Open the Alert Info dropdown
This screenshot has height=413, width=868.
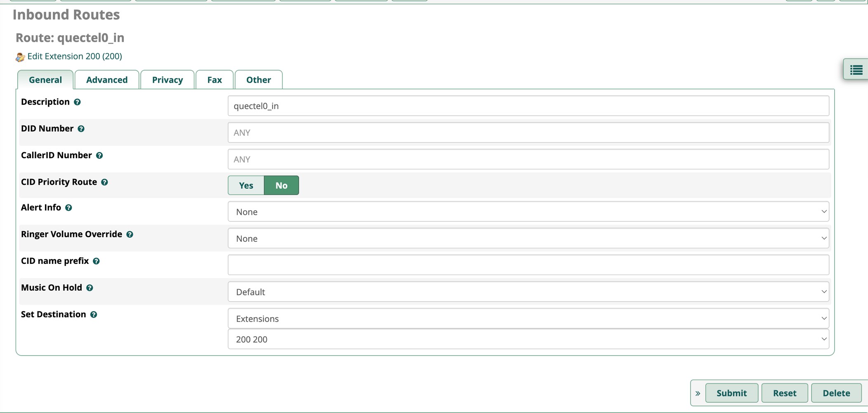[528, 212]
